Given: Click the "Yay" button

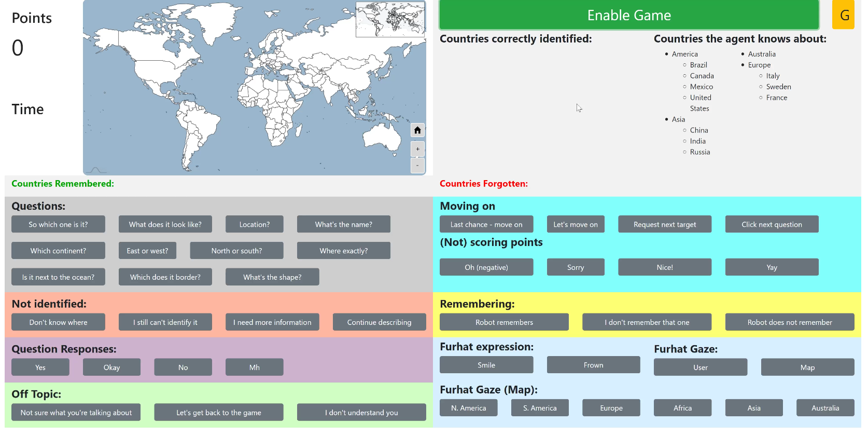Looking at the screenshot, I should coord(772,267).
